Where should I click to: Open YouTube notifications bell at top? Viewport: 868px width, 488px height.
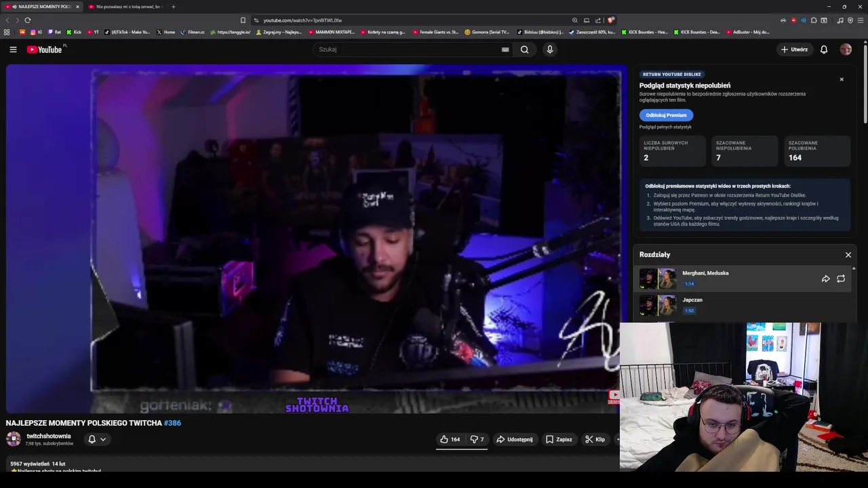click(x=824, y=49)
